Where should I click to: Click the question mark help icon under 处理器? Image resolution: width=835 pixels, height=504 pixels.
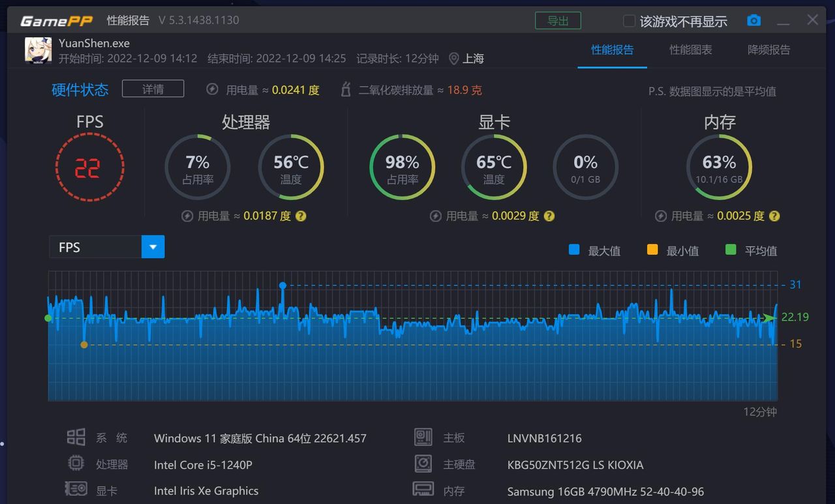pos(301,216)
